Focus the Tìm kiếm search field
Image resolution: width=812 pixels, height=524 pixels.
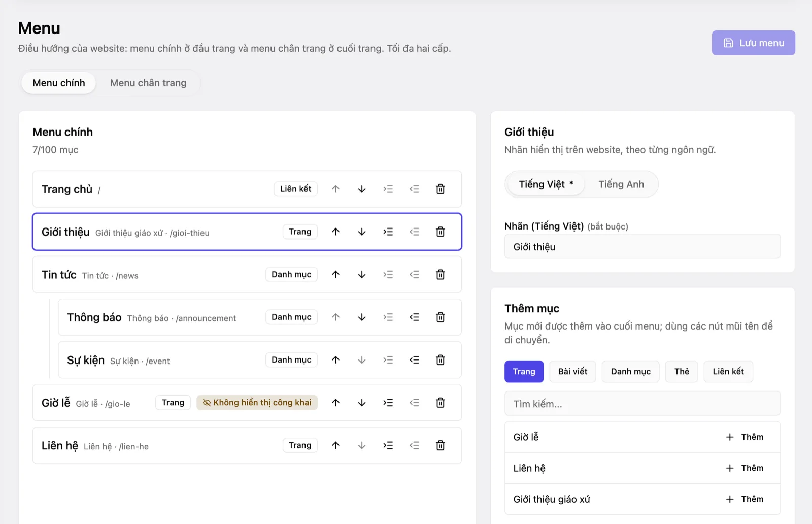point(642,404)
